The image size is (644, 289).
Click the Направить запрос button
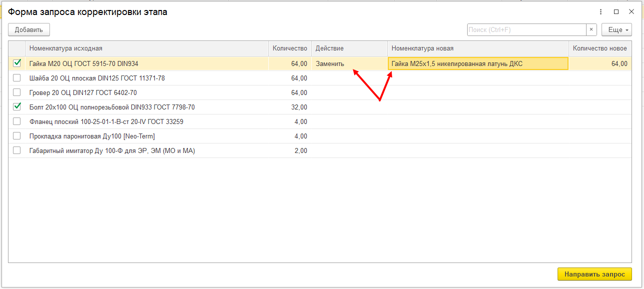[595, 274]
